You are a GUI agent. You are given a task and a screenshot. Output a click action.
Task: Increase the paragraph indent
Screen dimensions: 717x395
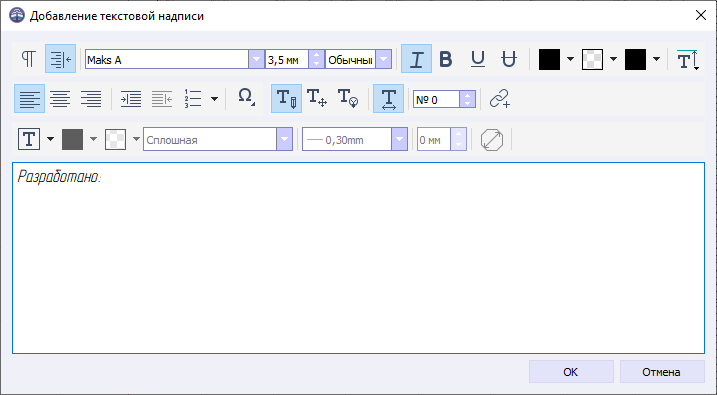click(131, 98)
